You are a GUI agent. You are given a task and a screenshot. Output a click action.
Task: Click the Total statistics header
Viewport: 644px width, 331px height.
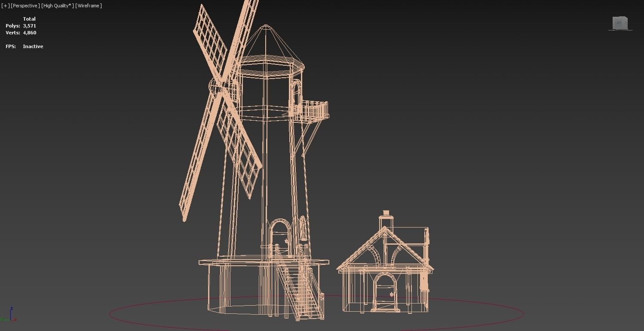point(29,19)
